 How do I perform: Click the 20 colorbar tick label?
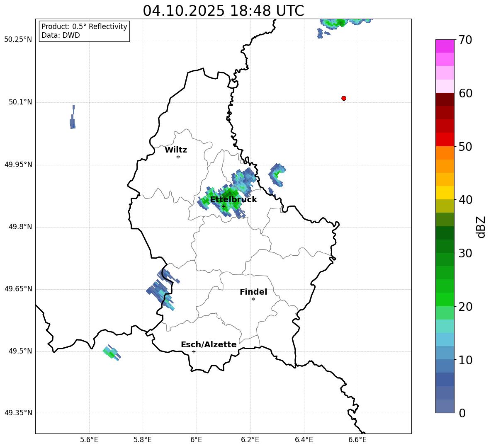pos(465,307)
